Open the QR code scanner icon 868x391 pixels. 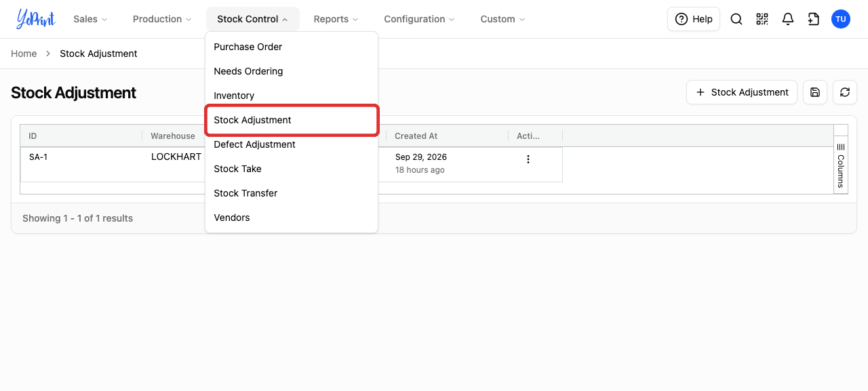(x=762, y=19)
